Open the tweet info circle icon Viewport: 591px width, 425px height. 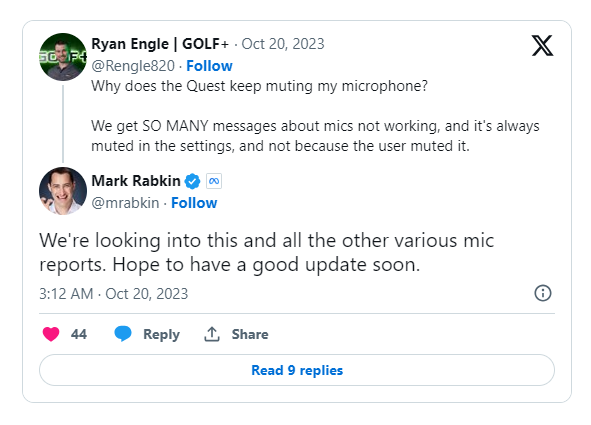(543, 293)
